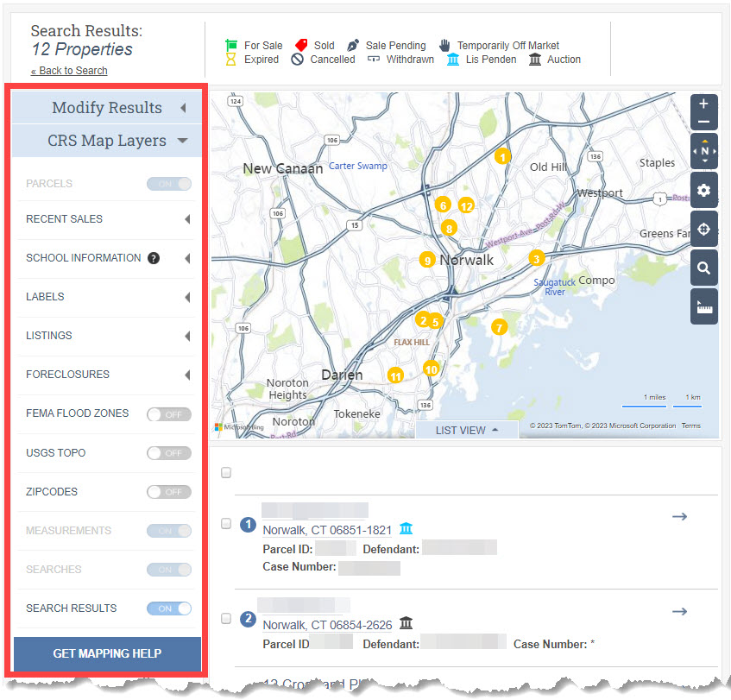Activate the map measurement ruler tool

point(703,306)
